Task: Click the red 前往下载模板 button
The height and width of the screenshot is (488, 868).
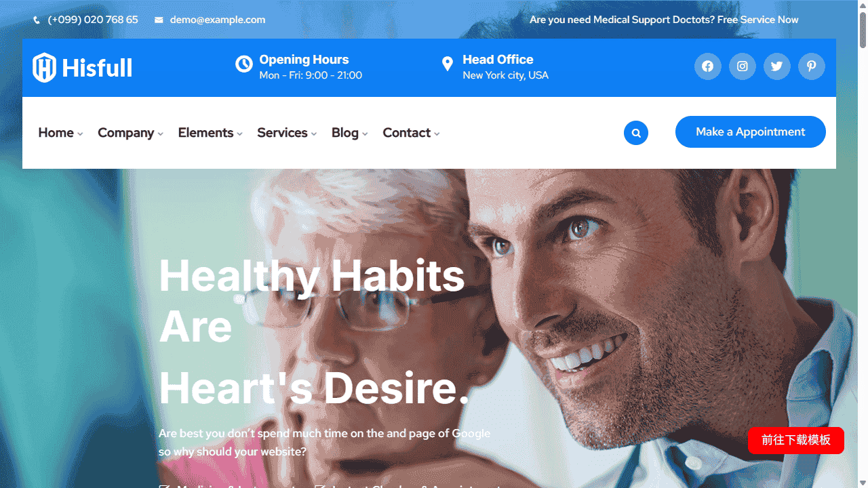Action: (796, 441)
